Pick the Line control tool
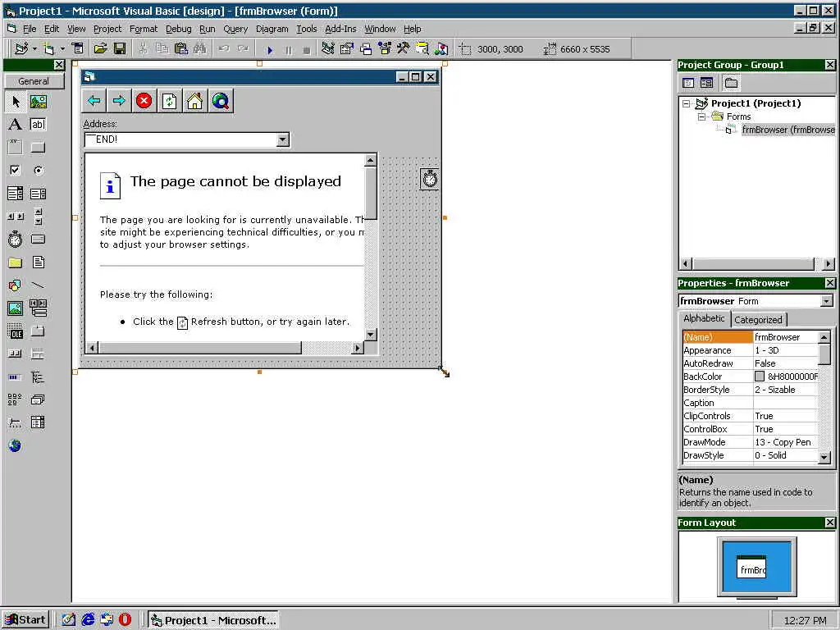 (x=38, y=285)
